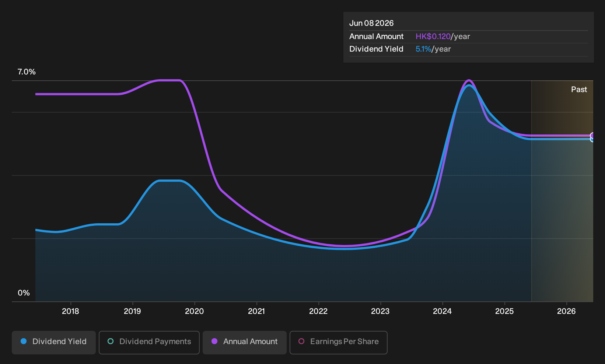Click the 2025 x-axis label
The image size is (605, 364).
(504, 311)
